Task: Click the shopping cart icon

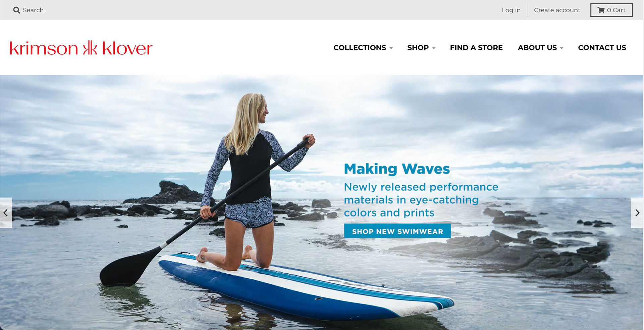Action: tap(601, 10)
